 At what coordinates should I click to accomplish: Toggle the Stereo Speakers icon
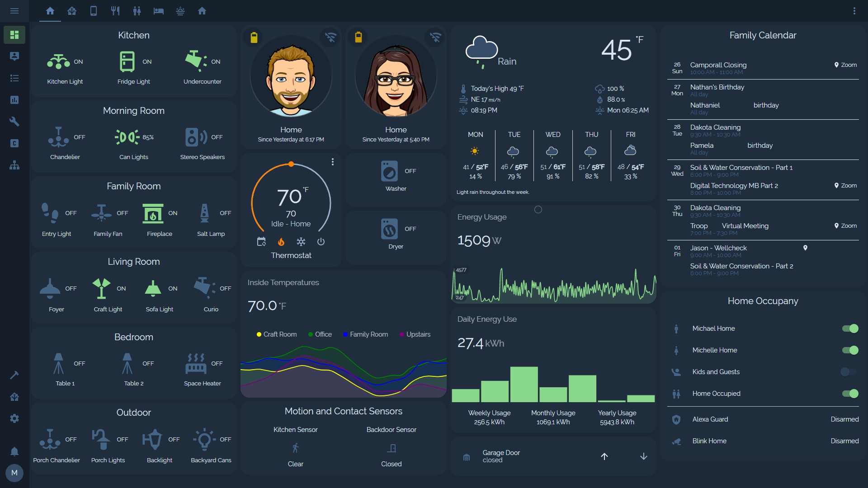(x=196, y=137)
